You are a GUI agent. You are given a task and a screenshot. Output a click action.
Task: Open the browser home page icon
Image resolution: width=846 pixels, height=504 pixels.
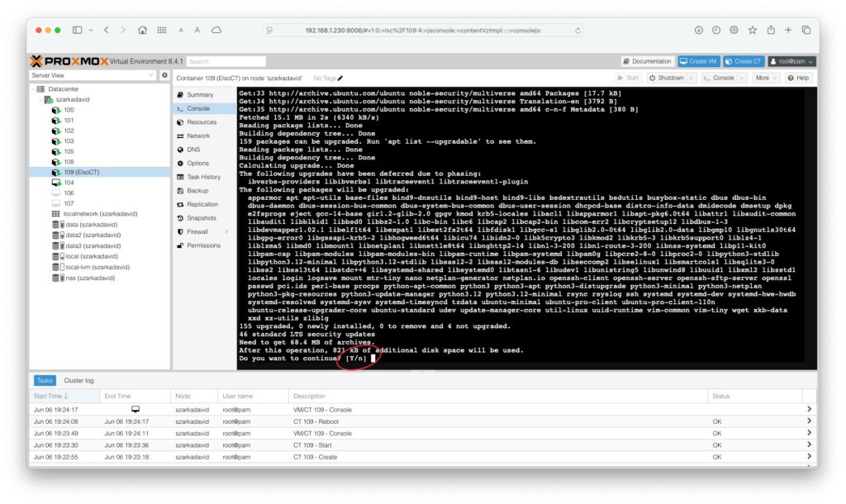click(142, 31)
